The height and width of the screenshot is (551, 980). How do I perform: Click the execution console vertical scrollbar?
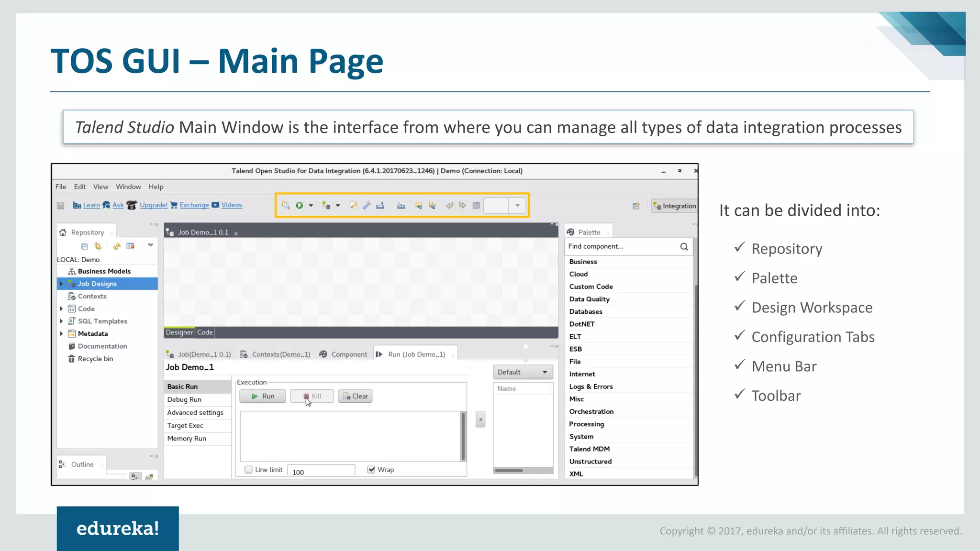[463, 436]
